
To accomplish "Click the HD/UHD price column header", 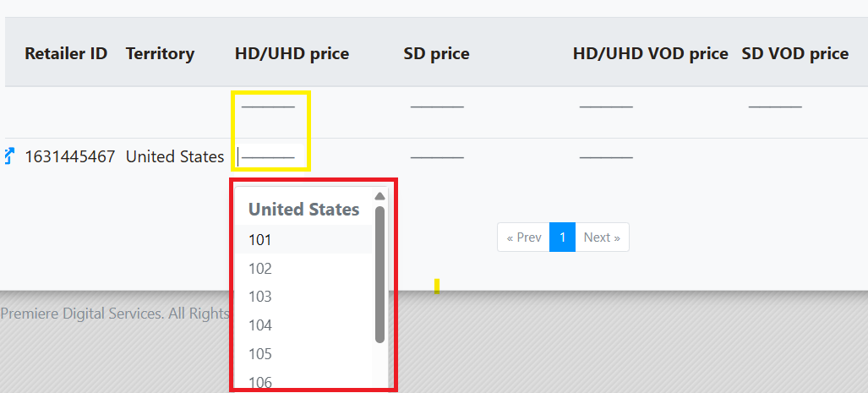I will click(x=292, y=54).
